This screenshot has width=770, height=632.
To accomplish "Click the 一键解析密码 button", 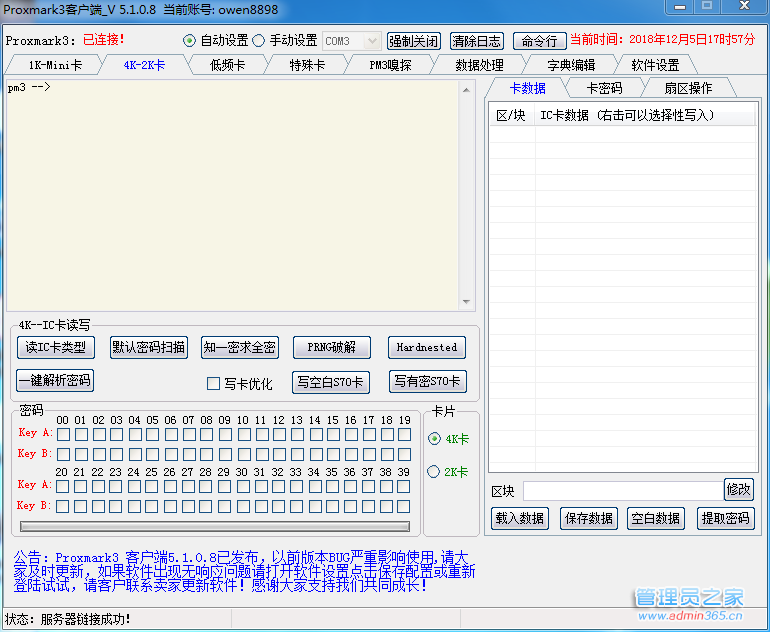I will [55, 381].
